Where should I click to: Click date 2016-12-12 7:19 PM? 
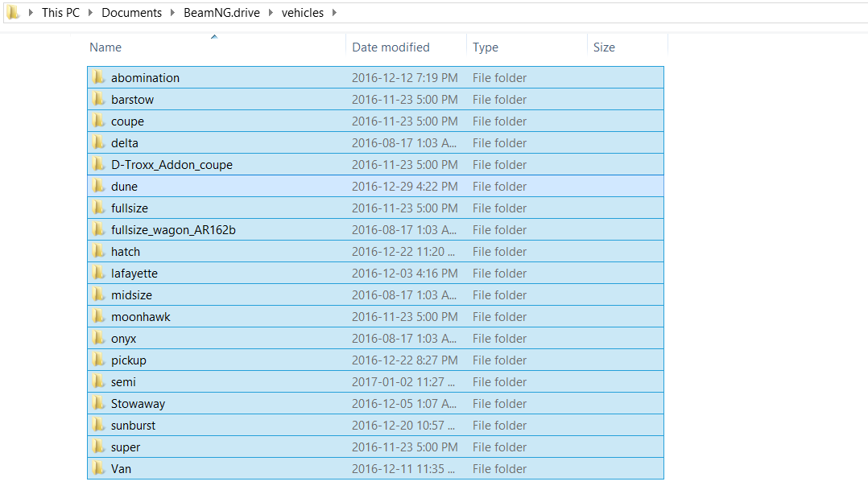tap(405, 77)
